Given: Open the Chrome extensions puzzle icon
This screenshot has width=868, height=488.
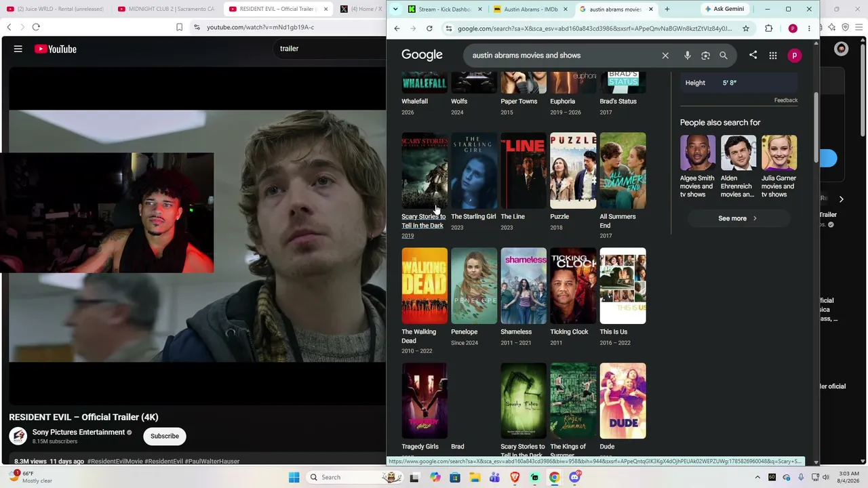Looking at the screenshot, I should point(768,28).
